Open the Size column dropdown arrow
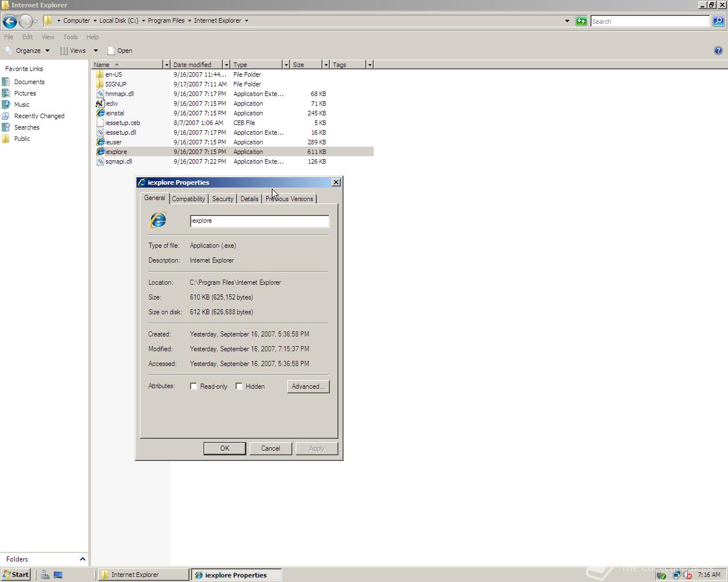Screen dimensions: 728x582 pos(325,65)
